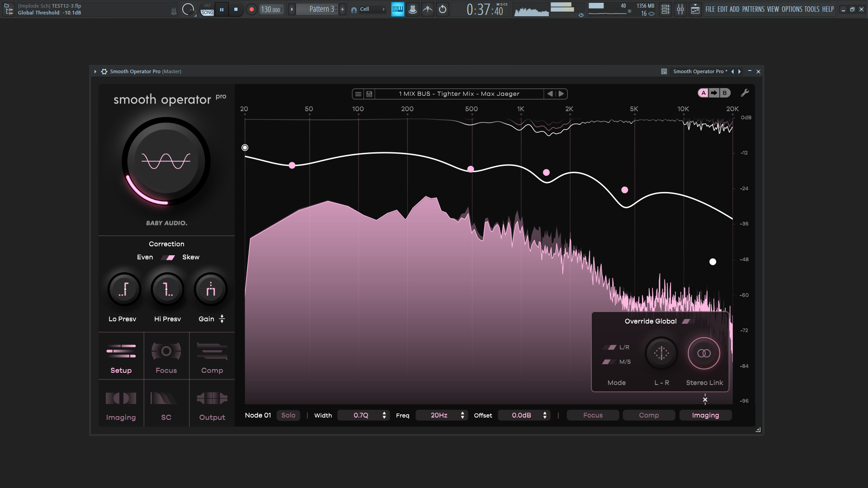This screenshot has width=868, height=488.
Task: Select the pink node near 500 Hz
Action: tap(471, 169)
